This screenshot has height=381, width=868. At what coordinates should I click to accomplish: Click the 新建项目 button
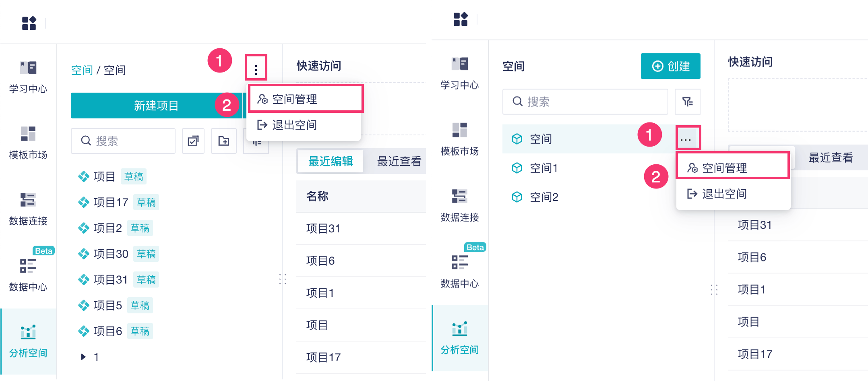pos(156,106)
